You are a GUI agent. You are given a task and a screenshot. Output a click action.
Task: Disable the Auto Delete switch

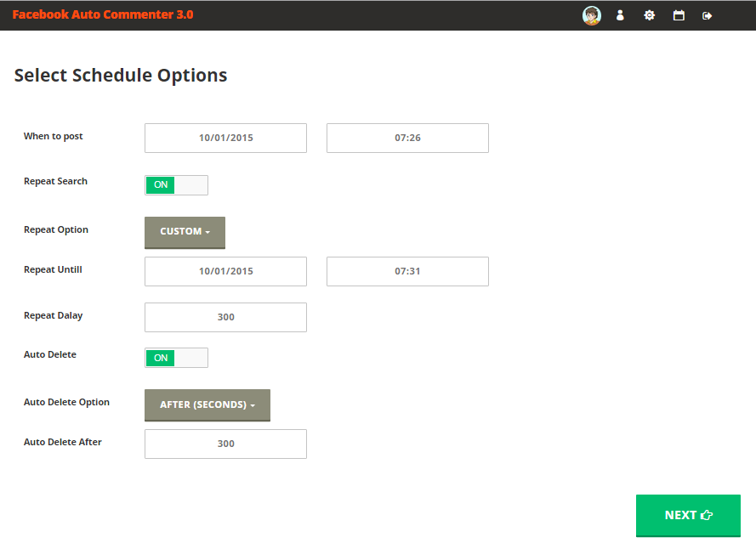(x=176, y=358)
